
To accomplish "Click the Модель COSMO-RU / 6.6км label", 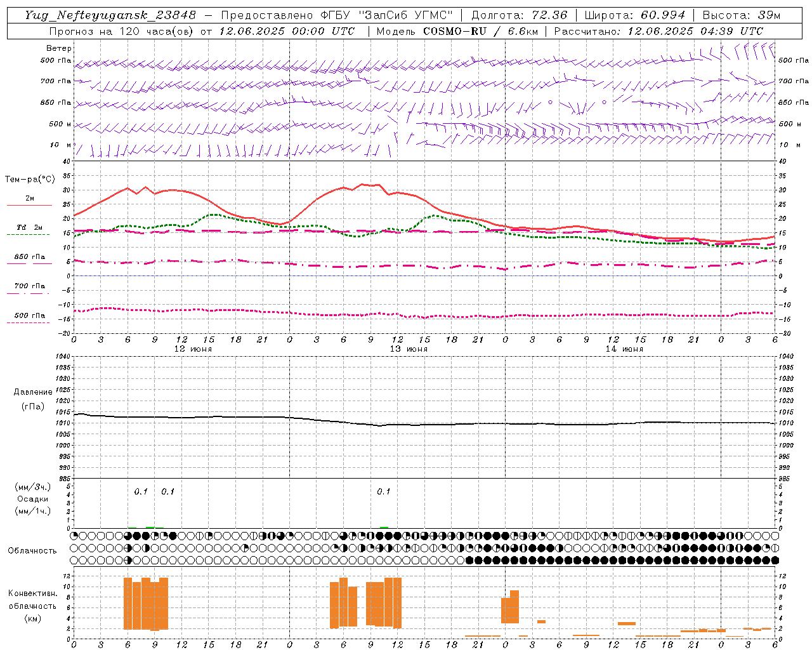I will pyautogui.click(x=457, y=31).
